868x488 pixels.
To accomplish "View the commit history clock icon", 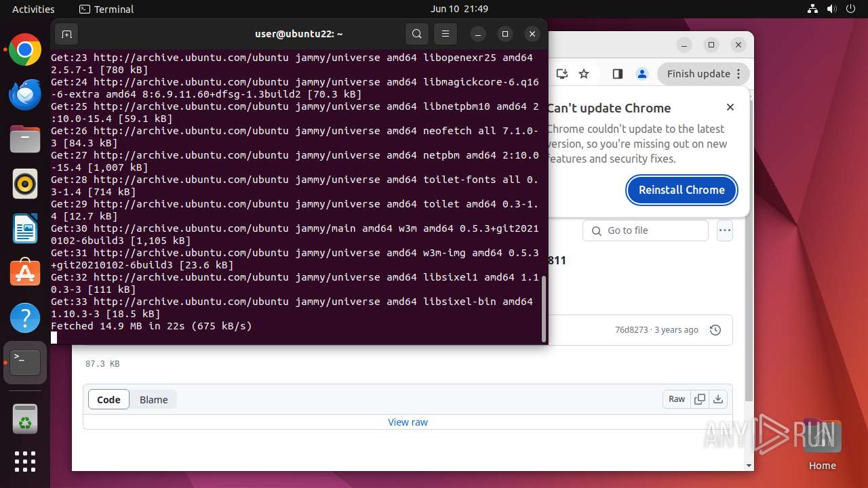I will click(x=715, y=330).
